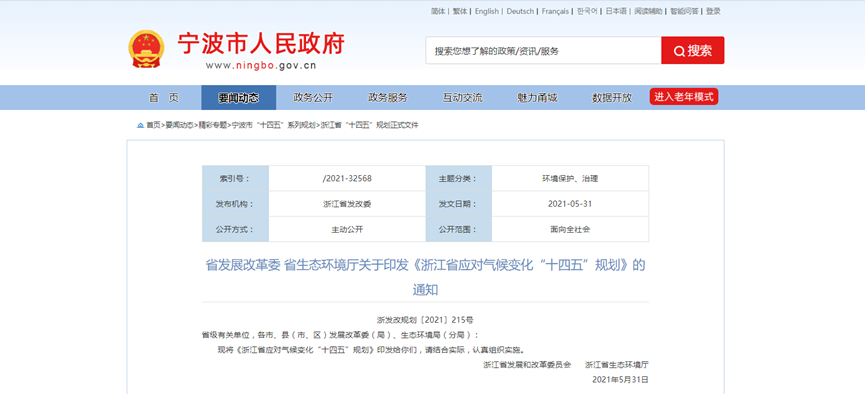Click the 主动公开 cell
Screen dimensions: 865x394
pos(347,230)
